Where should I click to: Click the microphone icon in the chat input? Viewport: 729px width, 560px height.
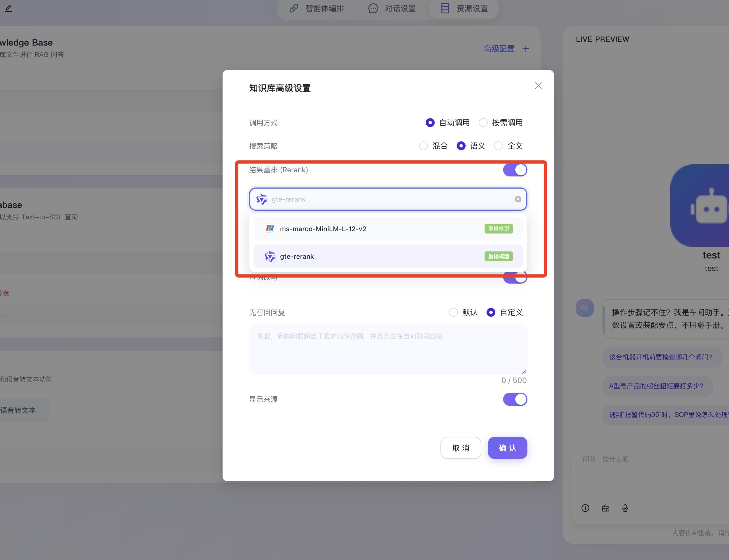[x=625, y=508]
